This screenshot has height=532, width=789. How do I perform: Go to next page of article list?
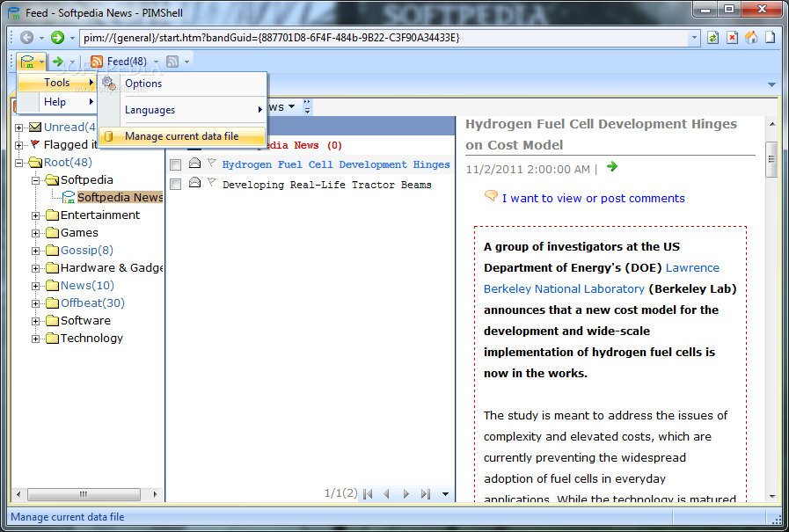click(x=406, y=494)
